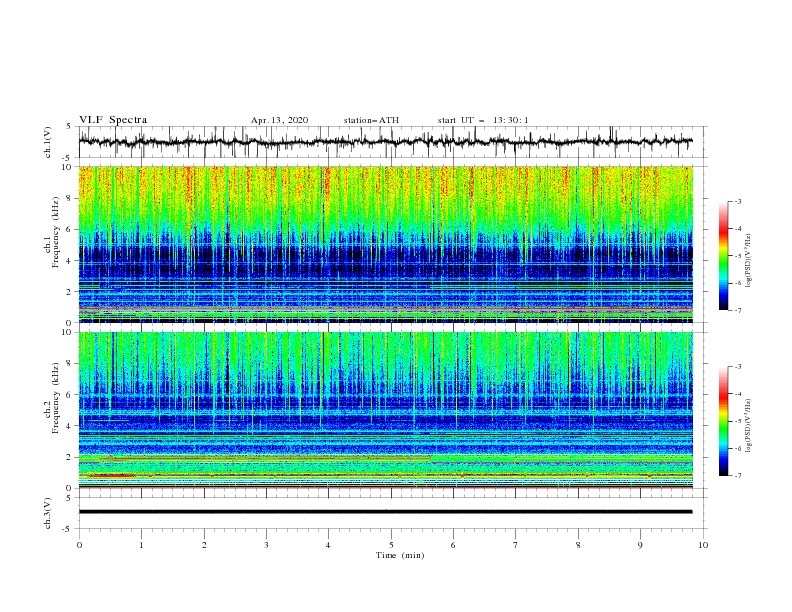The image size is (792, 612).
Task: Select the date label "Apr. 13, 2020"
Action: click(279, 120)
